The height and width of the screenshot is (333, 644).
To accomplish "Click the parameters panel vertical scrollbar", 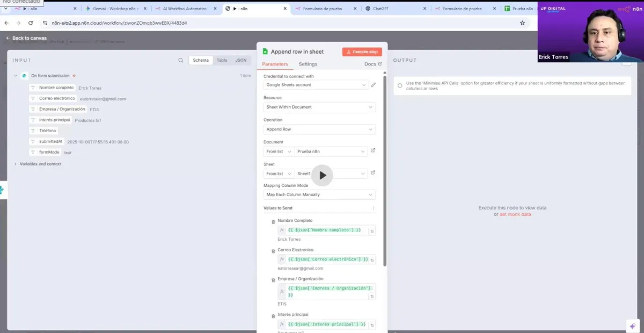I will point(384,172).
